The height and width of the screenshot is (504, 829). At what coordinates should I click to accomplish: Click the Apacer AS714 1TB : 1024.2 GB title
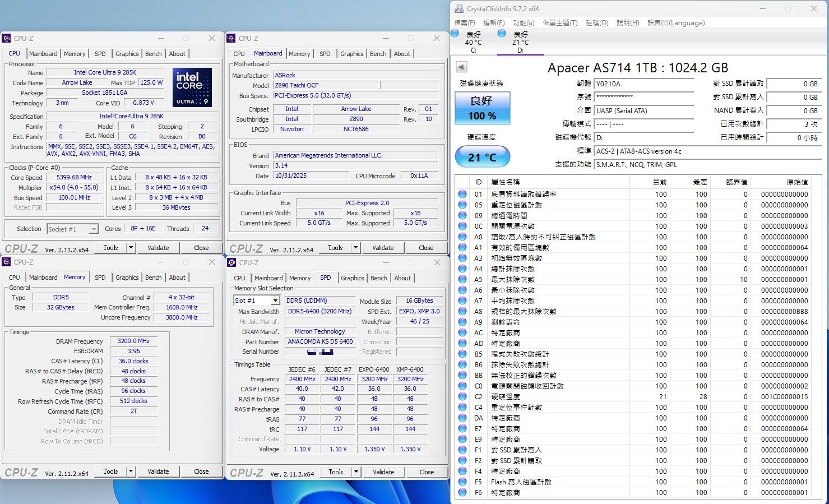coord(638,68)
